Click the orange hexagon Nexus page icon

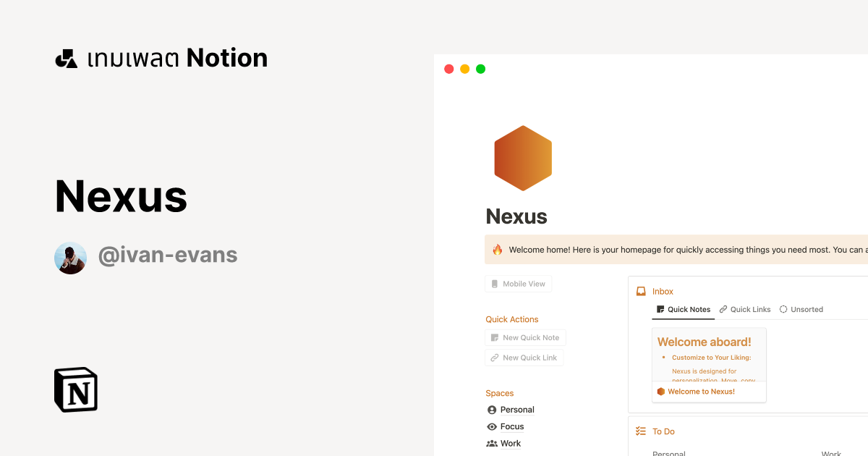click(522, 158)
